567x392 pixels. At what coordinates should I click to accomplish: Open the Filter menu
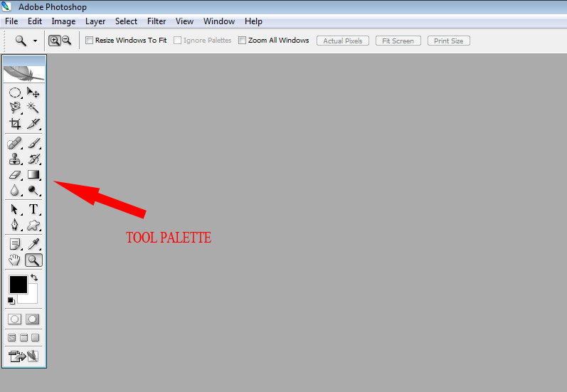[x=157, y=21]
